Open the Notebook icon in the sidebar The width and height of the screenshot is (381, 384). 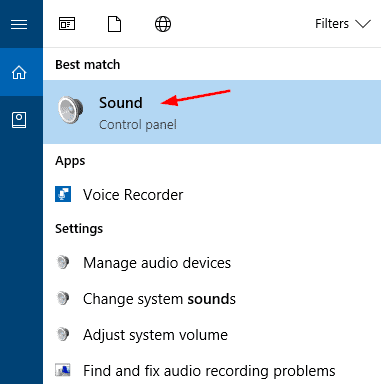click(19, 120)
